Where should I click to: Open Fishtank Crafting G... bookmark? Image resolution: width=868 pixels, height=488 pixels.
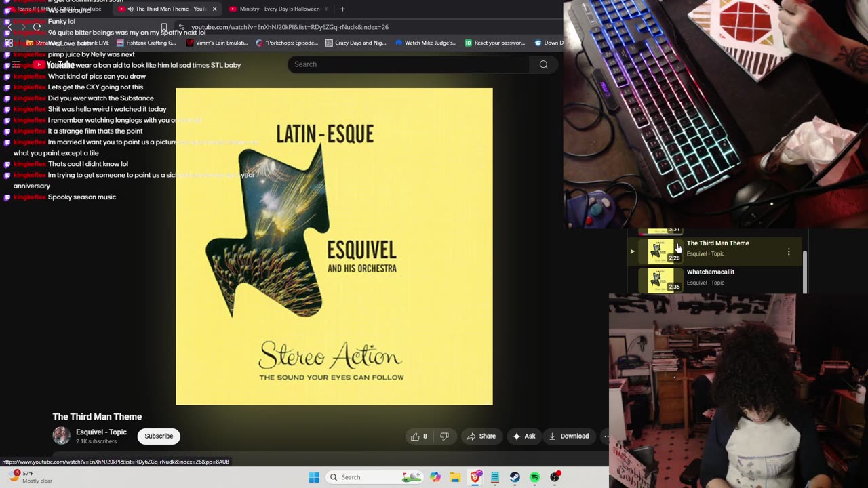(x=146, y=43)
